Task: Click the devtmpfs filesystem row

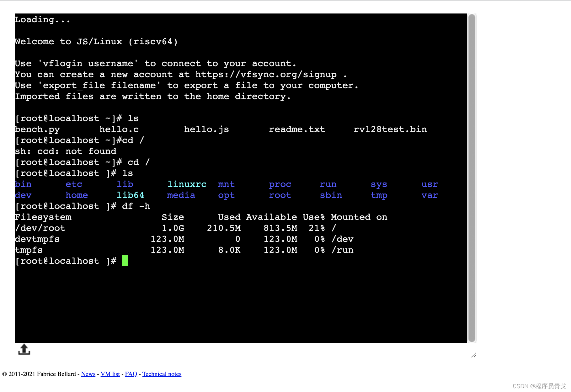Action: (x=184, y=239)
